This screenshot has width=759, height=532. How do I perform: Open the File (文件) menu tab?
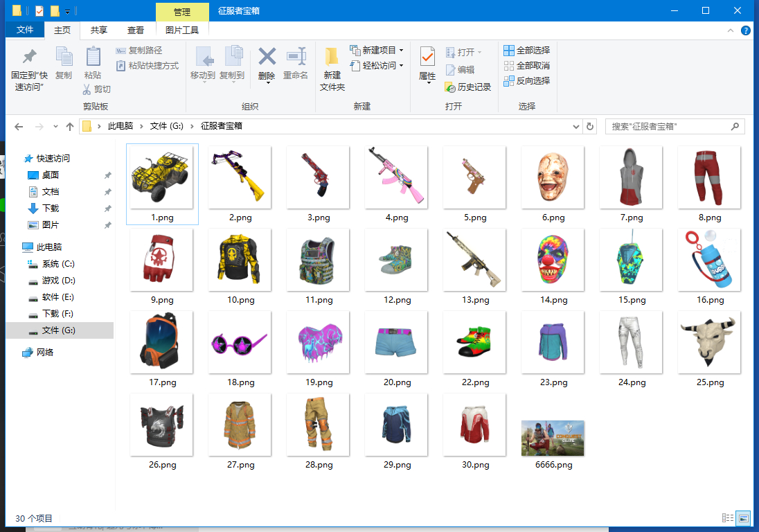click(25, 30)
